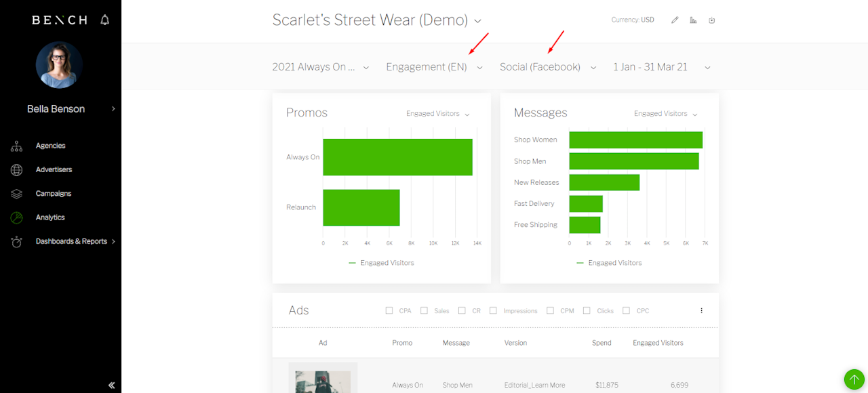Screen dimensions: 868x393
Task: Enable the CPA column checkbox
Action: click(389, 310)
